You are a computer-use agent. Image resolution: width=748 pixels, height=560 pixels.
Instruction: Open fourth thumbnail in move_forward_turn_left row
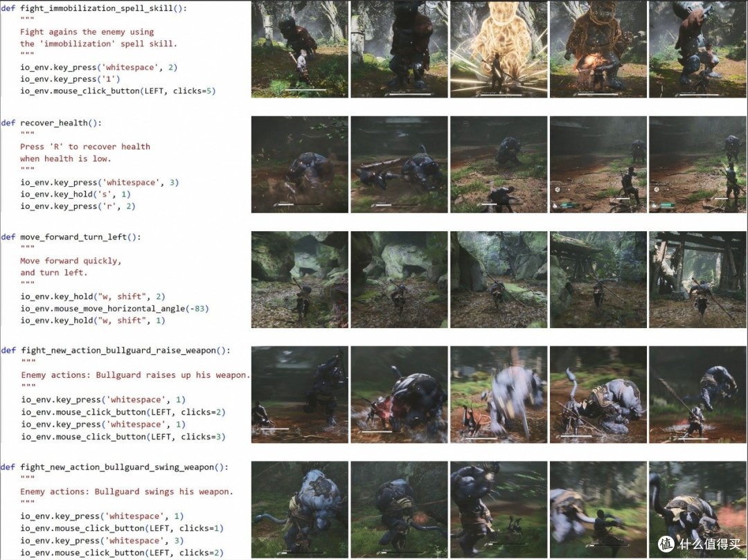coord(598,280)
